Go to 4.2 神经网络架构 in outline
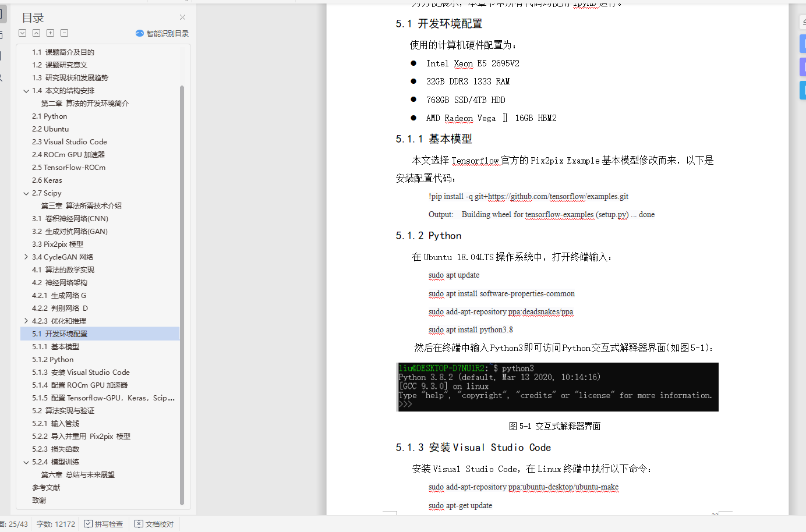Viewport: 806px width, 532px height. pos(59,283)
